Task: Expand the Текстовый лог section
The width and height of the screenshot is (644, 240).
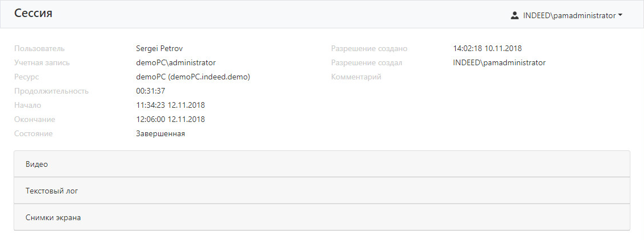Action: tap(321, 191)
